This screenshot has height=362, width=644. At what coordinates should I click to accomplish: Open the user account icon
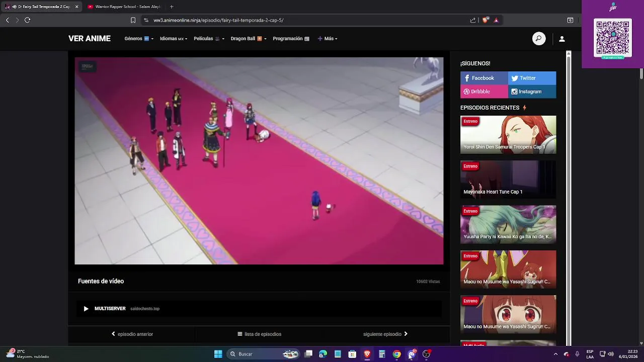[562, 39]
